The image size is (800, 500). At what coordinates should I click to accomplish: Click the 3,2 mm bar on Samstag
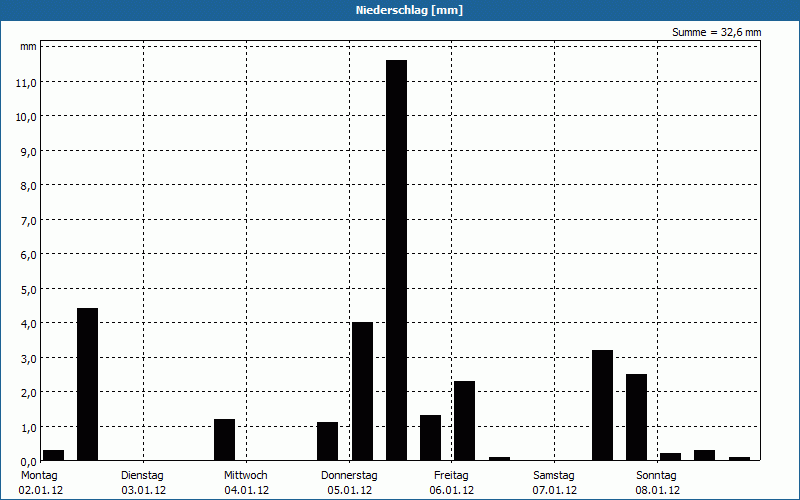coord(603,405)
